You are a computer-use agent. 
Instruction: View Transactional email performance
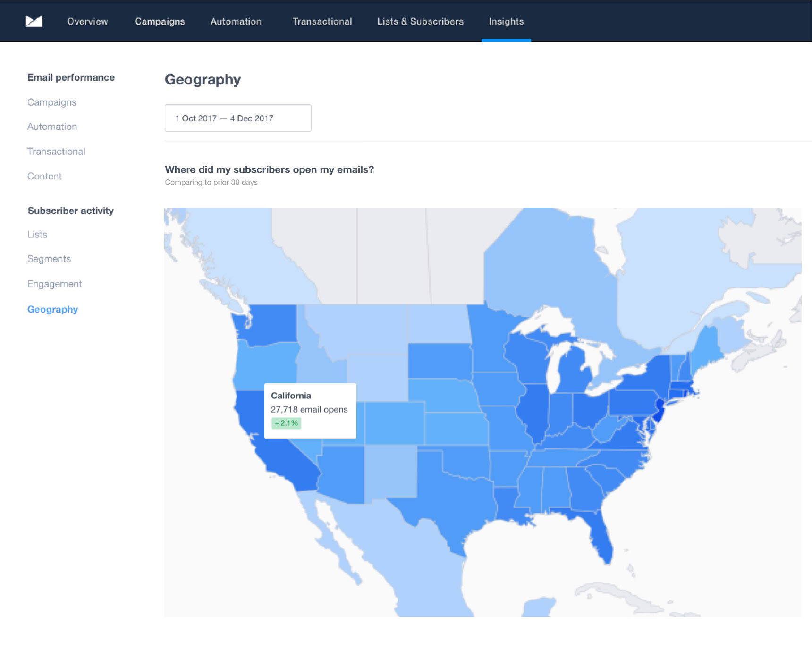56,151
